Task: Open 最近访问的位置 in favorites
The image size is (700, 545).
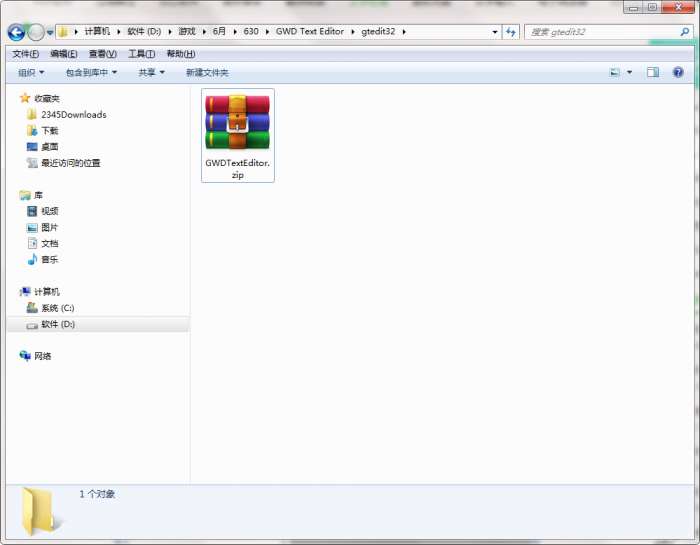Action: [70, 162]
